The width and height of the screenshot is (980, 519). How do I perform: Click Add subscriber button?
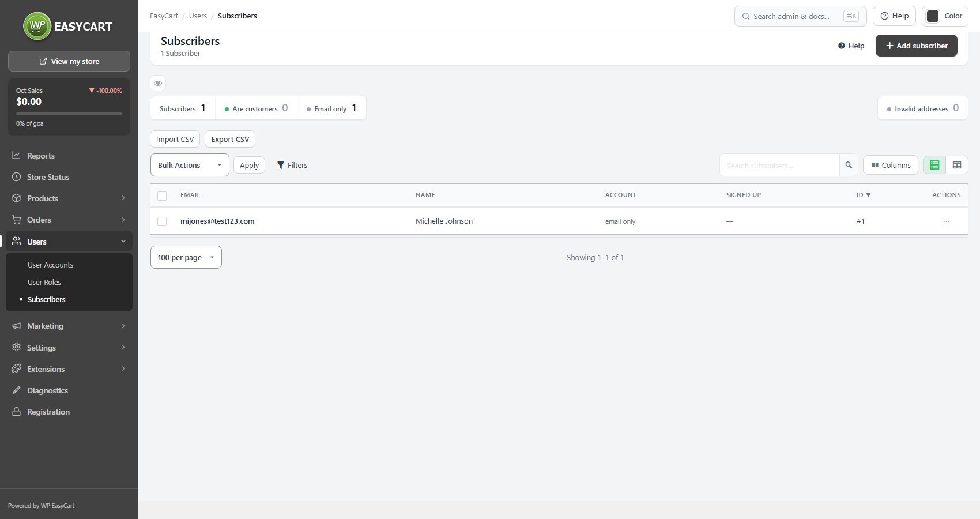pos(917,46)
